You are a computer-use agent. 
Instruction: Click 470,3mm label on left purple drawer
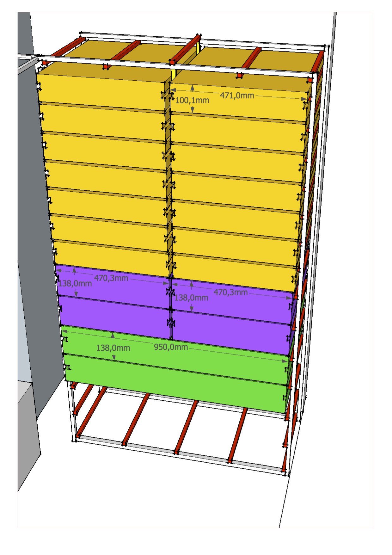tap(111, 278)
